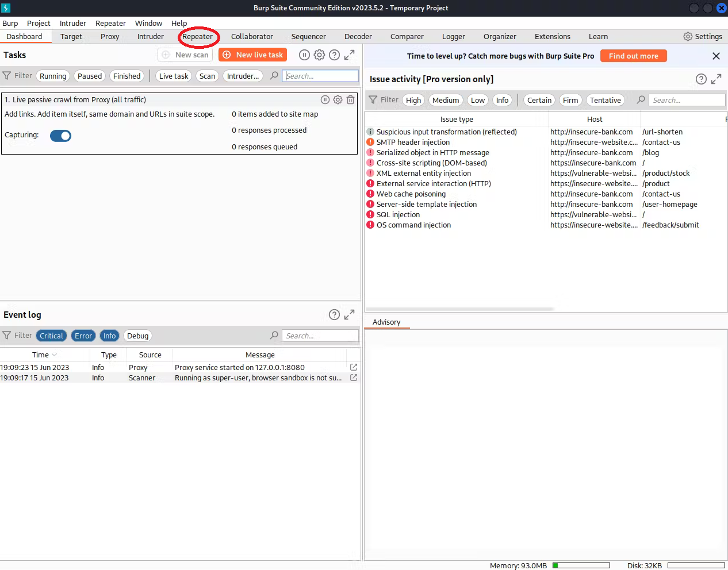Toggle the Debug event log filter
This screenshot has height=570, width=728.
point(137,336)
